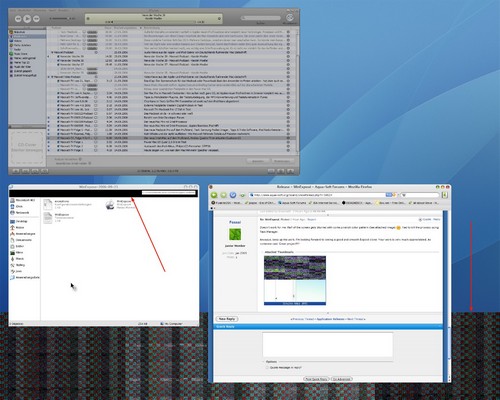This screenshot has width=500, height=400.
Task: Click the Firefox search box
Action: 420,195
